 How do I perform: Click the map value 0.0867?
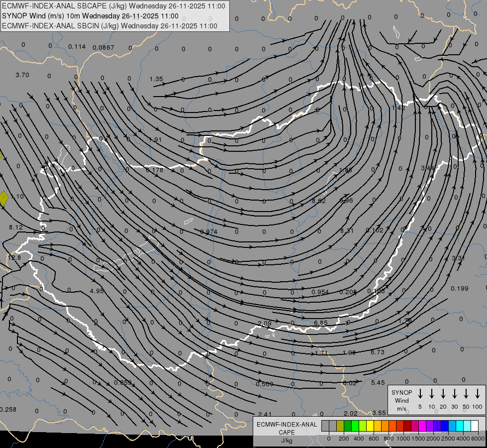[x=103, y=48]
